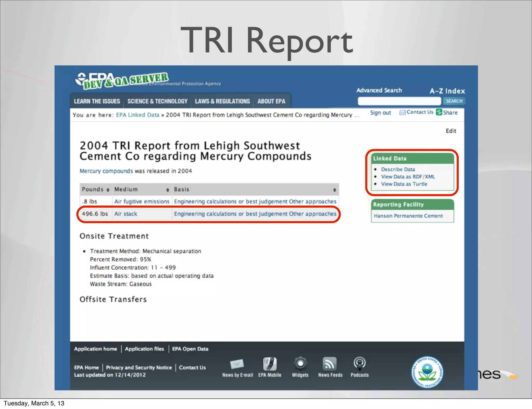Click Waste Stream: Gaseous text

(x=121, y=284)
